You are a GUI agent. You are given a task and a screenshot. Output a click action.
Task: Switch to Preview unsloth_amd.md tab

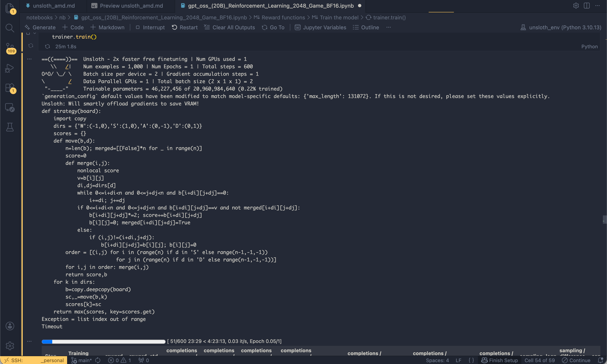pos(131,6)
